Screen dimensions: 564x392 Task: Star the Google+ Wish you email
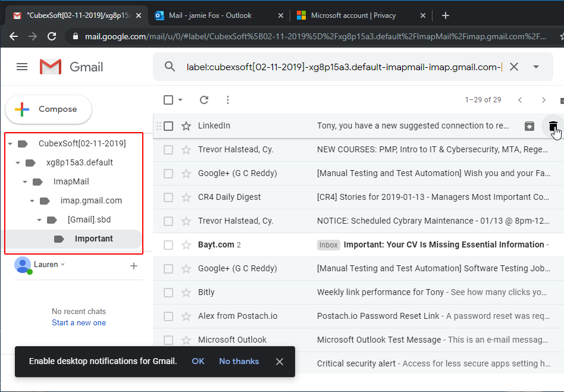(x=186, y=173)
